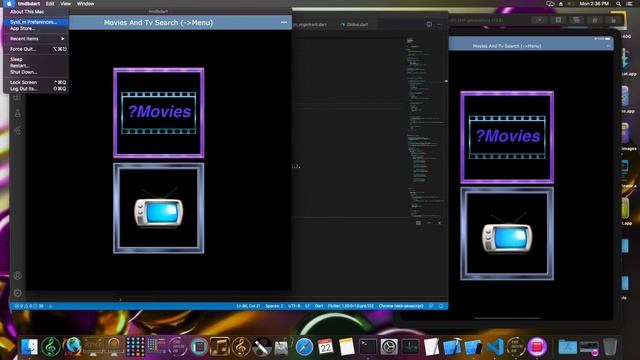Screen dimensions: 640x360
Task: Open Trash in the Dock
Action: pyautogui.click(x=610, y=347)
